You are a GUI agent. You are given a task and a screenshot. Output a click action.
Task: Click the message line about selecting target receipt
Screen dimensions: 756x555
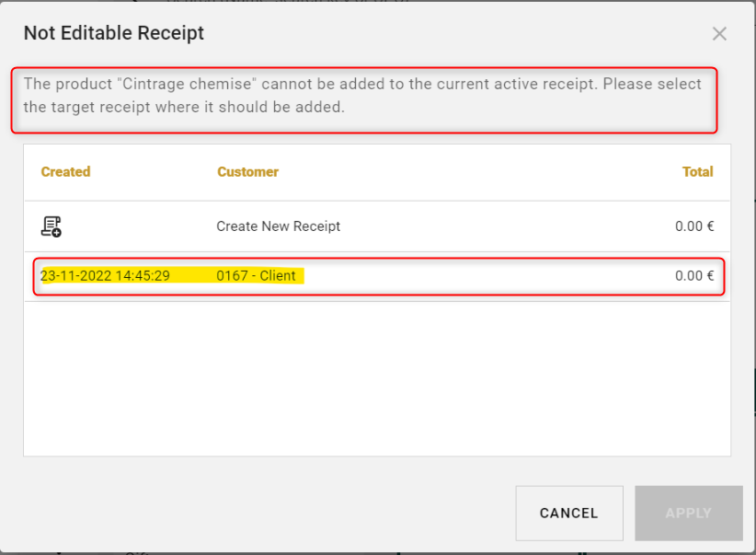[x=184, y=107]
